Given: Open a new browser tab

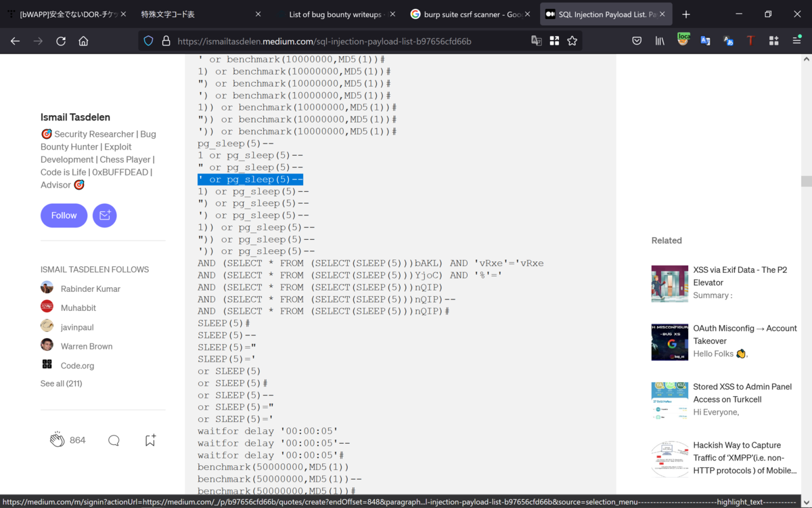Looking at the screenshot, I should pos(686,14).
